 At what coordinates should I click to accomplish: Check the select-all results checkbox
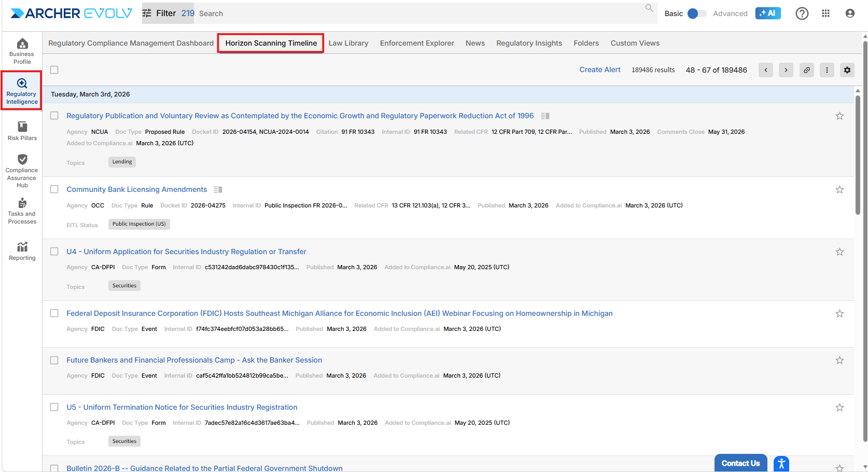click(x=54, y=70)
